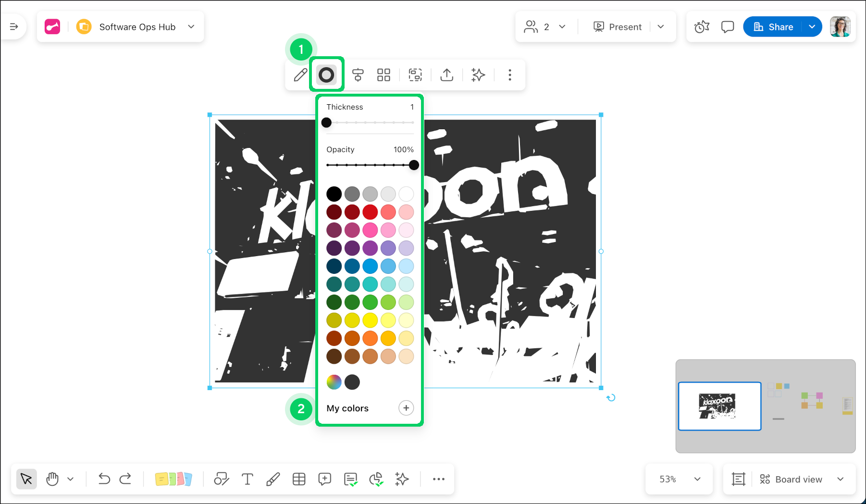Click the export upload icon
Viewport: 866px width, 504px height.
[446, 75]
